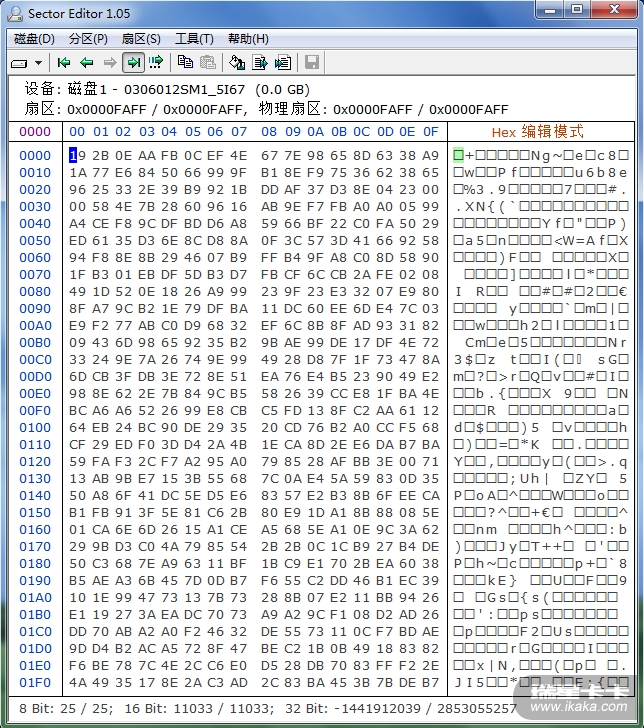
Task: Close the Sector Editor window
Action: point(614,9)
